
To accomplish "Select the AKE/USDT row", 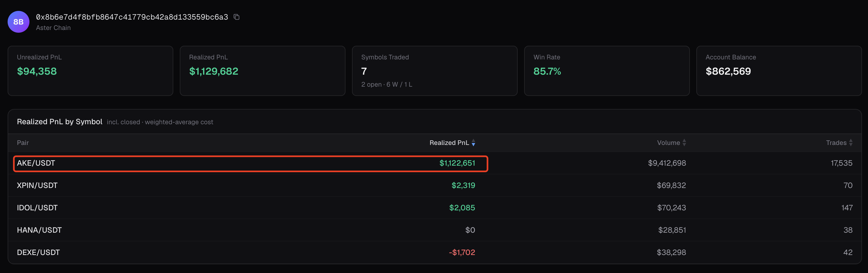I will click(435, 163).
